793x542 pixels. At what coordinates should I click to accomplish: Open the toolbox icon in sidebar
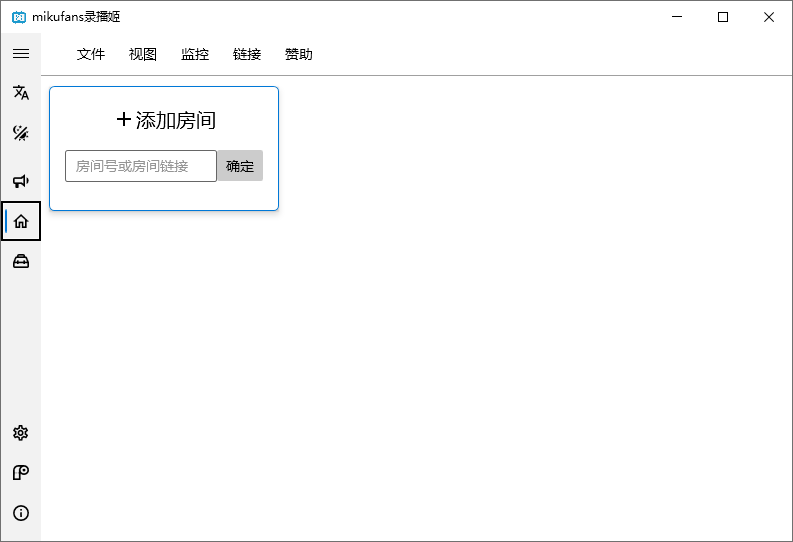20,261
